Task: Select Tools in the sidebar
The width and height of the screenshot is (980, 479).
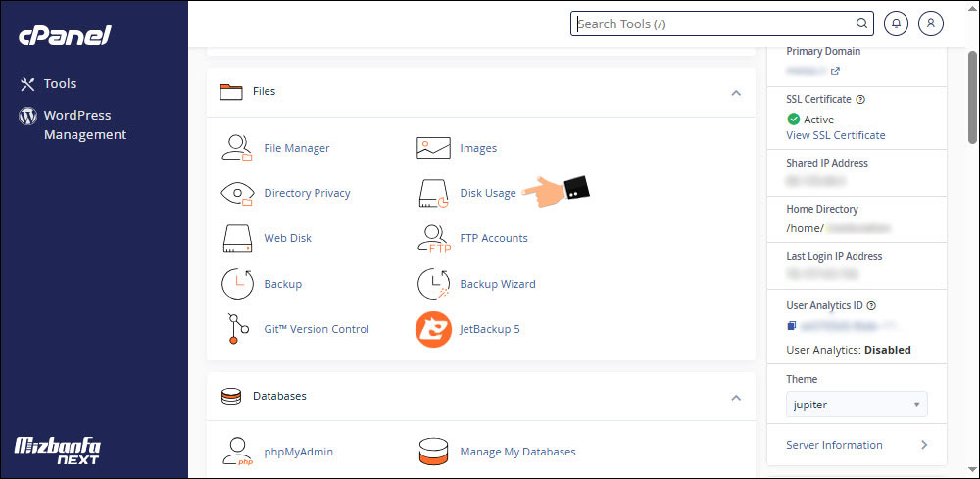Action: [x=60, y=84]
